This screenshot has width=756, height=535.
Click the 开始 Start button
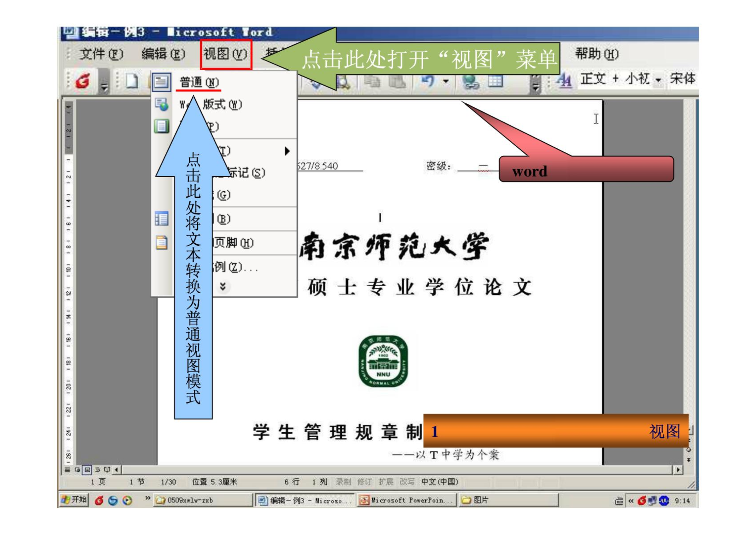tap(74, 500)
